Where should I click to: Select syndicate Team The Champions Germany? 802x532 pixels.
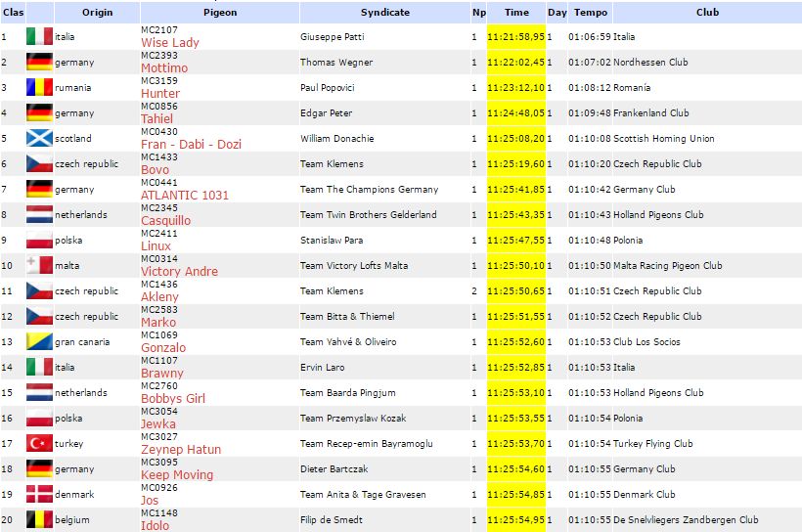370,190
